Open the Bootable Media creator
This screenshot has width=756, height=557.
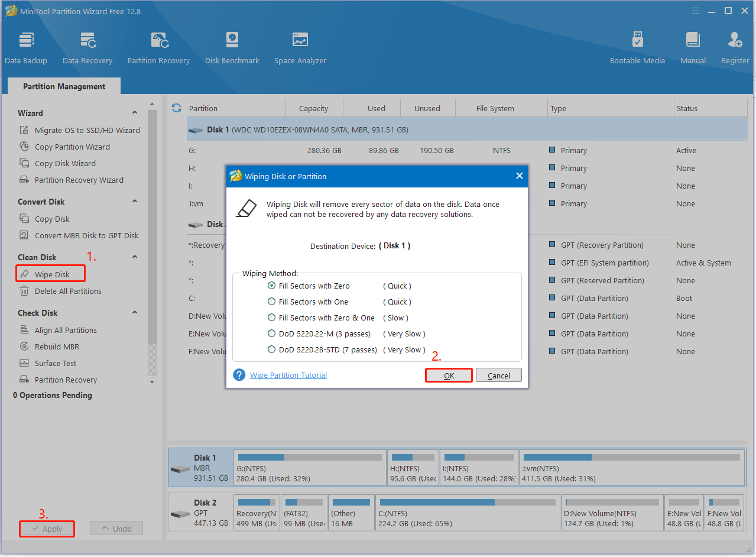tap(637, 46)
